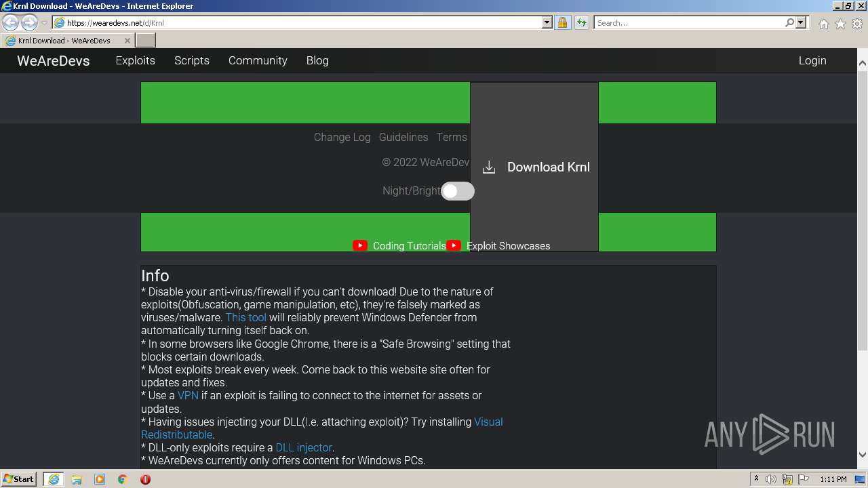Image resolution: width=868 pixels, height=488 pixels.
Task: Click the Download Krnl button
Action: [x=534, y=167]
